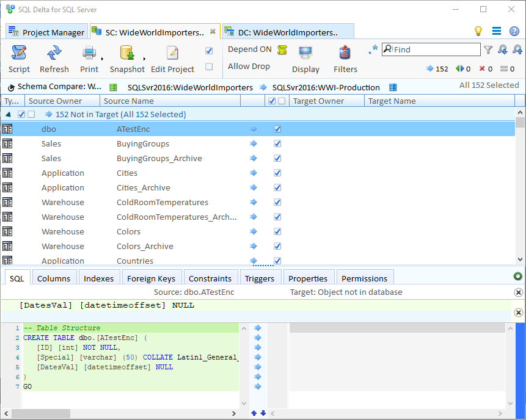Uncheck the Cities row checkbox

click(277, 173)
